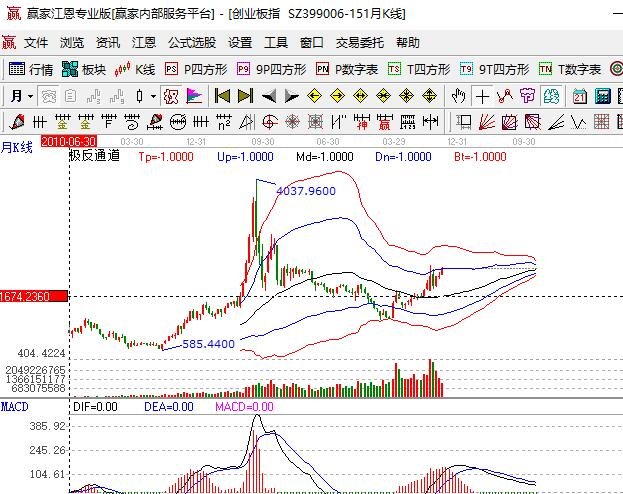623x494 pixels.
Task: Select the angle lines tool
Action: (556, 122)
